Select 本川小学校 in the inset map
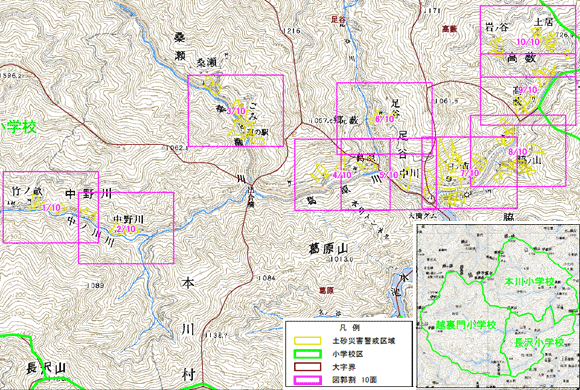 tap(530, 282)
